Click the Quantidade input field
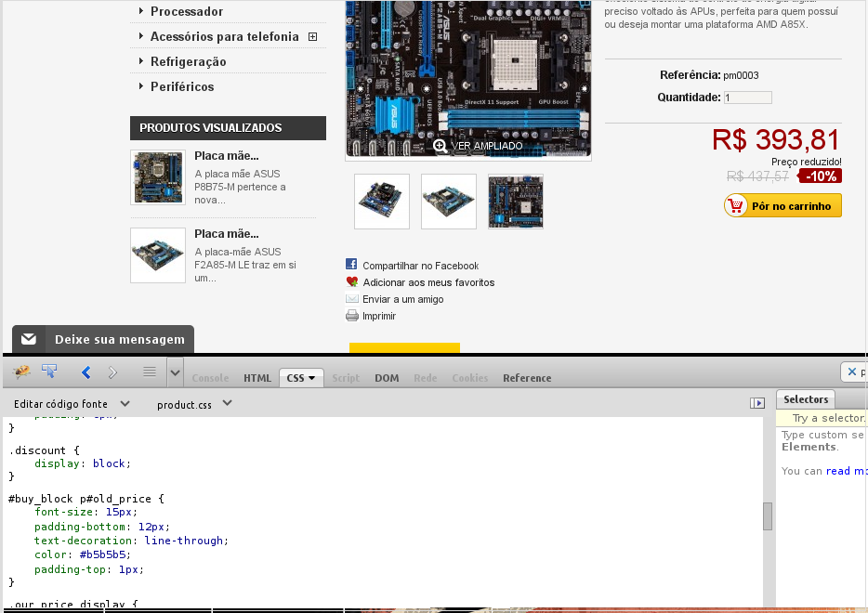Viewport: 868px width, 613px height. 748,98
